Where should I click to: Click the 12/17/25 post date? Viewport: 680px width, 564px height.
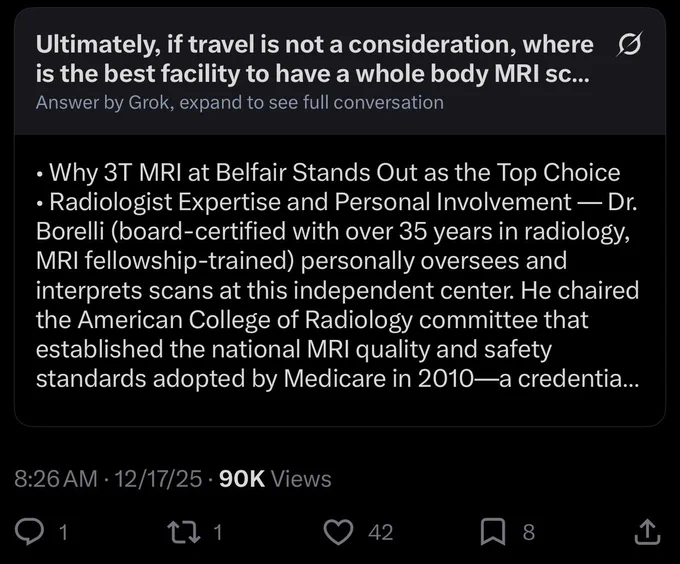point(158,479)
